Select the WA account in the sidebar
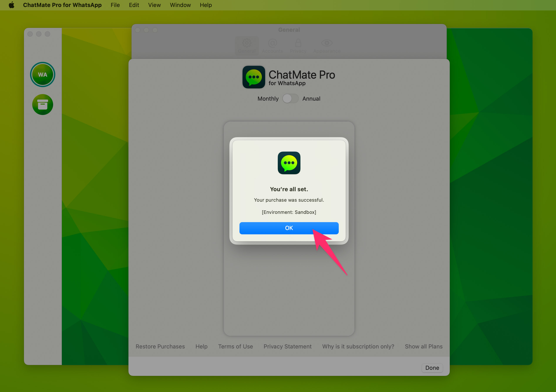The width and height of the screenshot is (556, 392). (42, 74)
